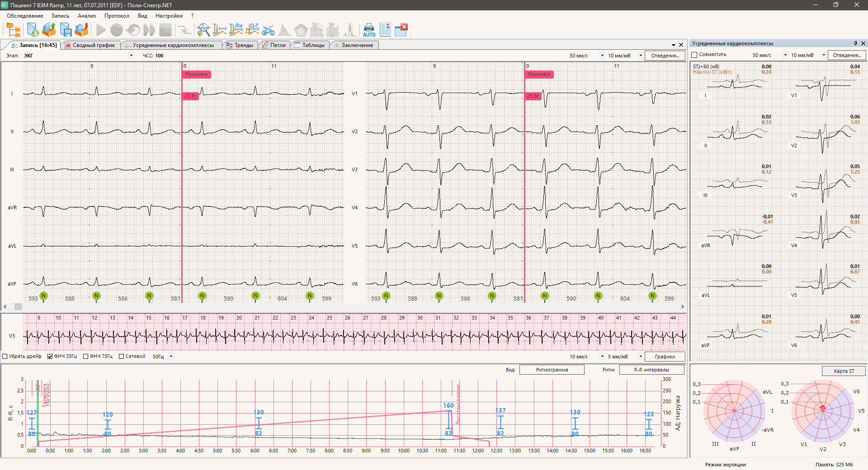Toggle the ФНЧ 75Гц checkbox

tap(85, 357)
